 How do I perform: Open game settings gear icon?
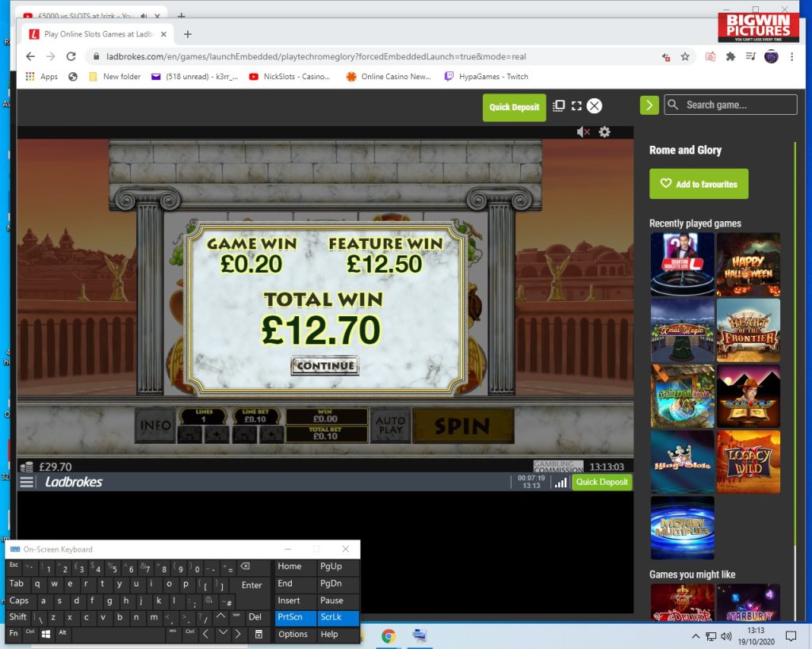tap(604, 132)
